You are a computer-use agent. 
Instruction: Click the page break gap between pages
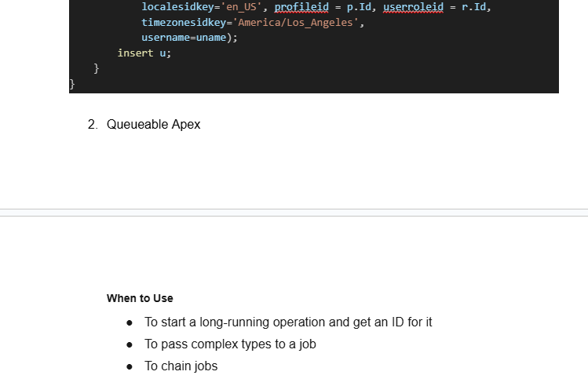pyautogui.click(x=294, y=212)
